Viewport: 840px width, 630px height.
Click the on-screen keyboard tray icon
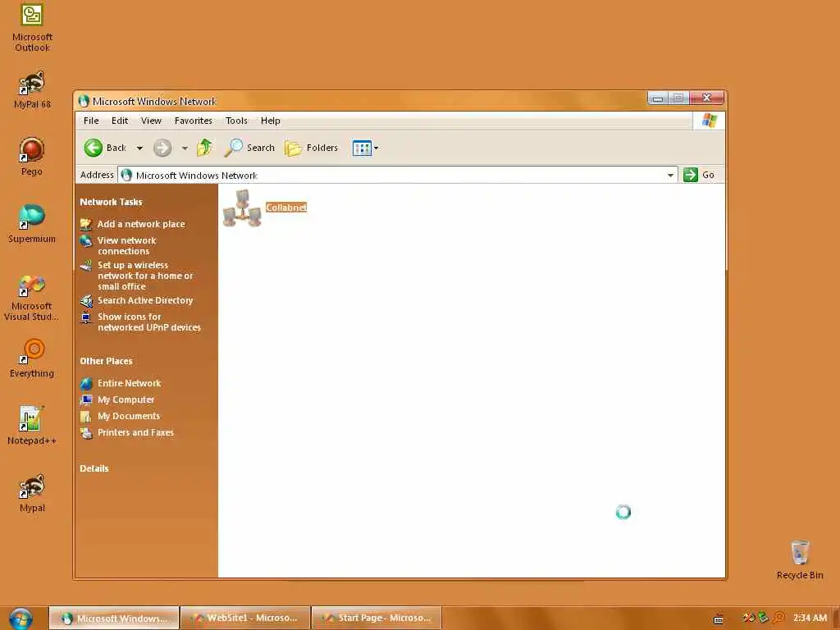tap(719, 619)
